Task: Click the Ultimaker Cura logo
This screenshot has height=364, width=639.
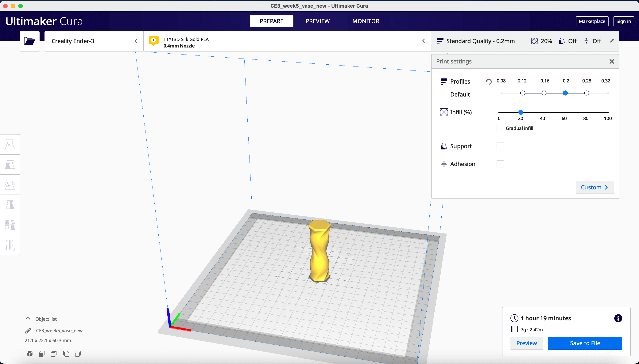Action: coord(44,21)
